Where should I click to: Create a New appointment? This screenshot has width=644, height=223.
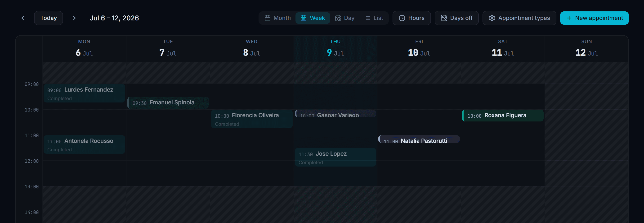click(x=594, y=18)
